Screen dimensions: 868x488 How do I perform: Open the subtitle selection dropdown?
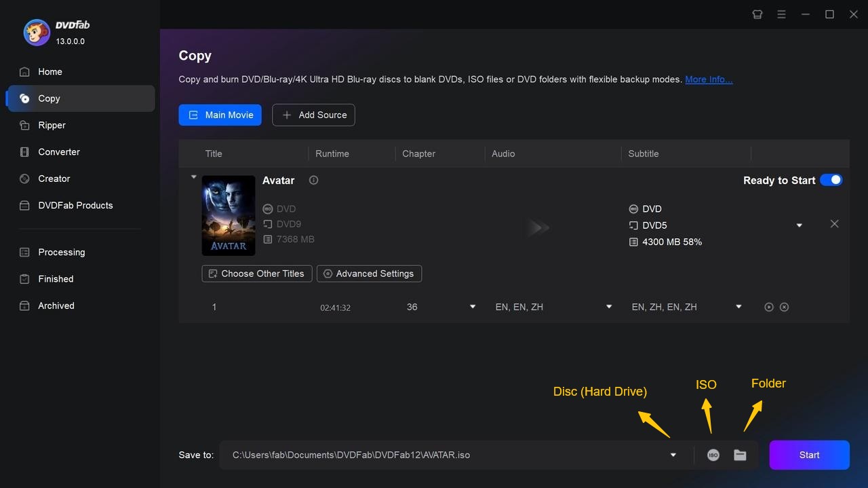[x=738, y=307]
